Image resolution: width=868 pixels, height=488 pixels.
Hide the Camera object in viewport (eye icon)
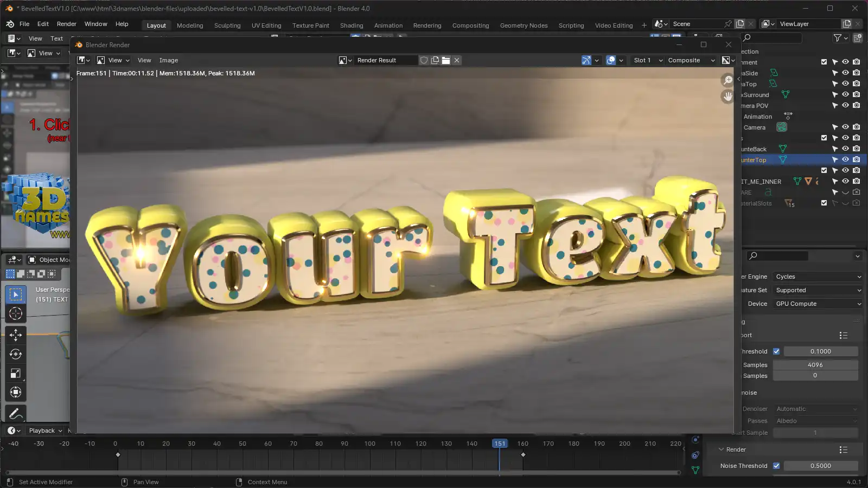pos(845,127)
